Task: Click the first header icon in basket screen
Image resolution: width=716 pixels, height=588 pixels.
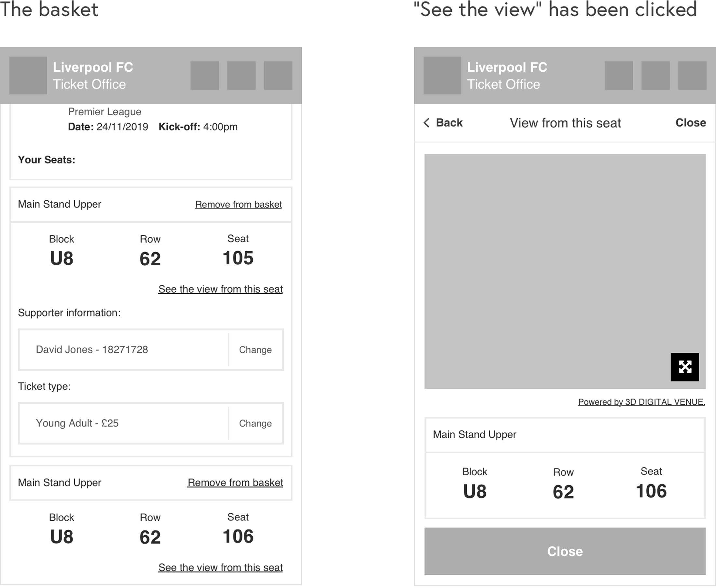Action: 204,75
